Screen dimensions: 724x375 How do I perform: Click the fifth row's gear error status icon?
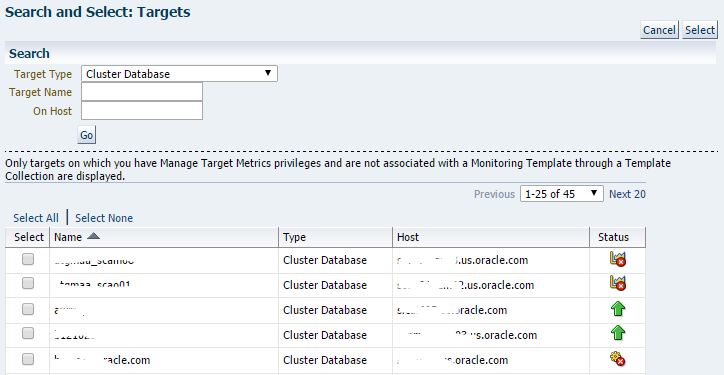click(617, 358)
